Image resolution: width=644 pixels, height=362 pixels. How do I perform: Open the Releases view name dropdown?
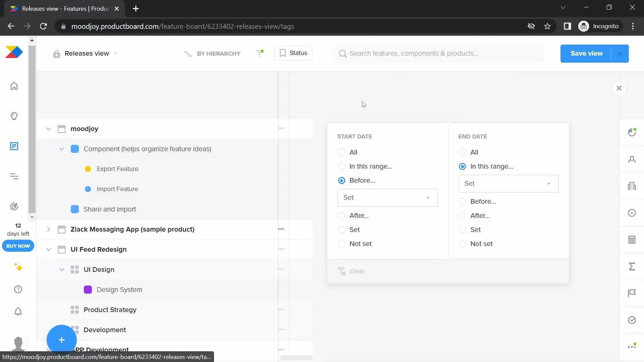[x=115, y=54]
